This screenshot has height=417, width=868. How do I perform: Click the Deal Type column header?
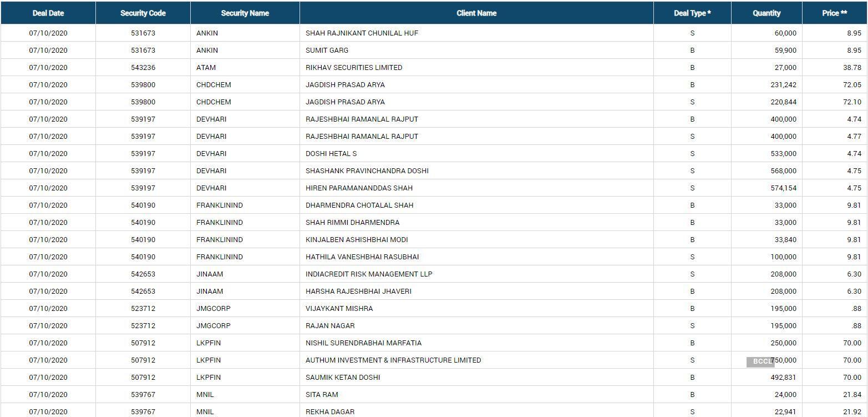coord(692,13)
